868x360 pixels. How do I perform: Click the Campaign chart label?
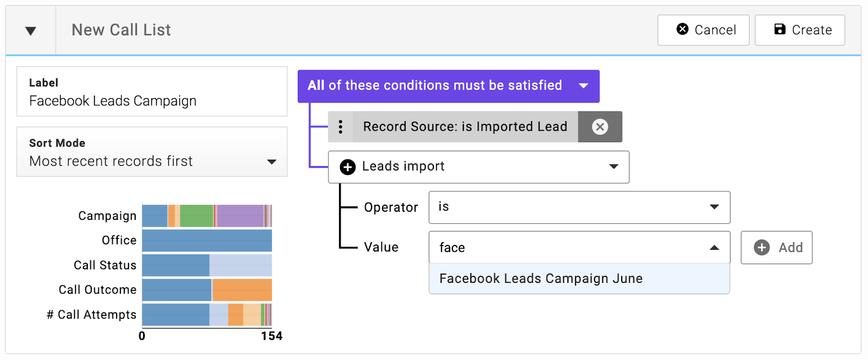(x=107, y=216)
